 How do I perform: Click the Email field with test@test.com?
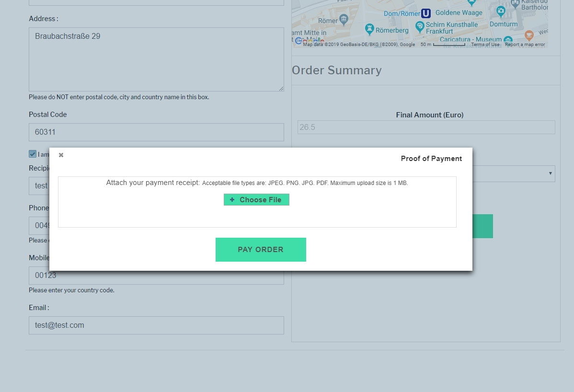[156, 325]
